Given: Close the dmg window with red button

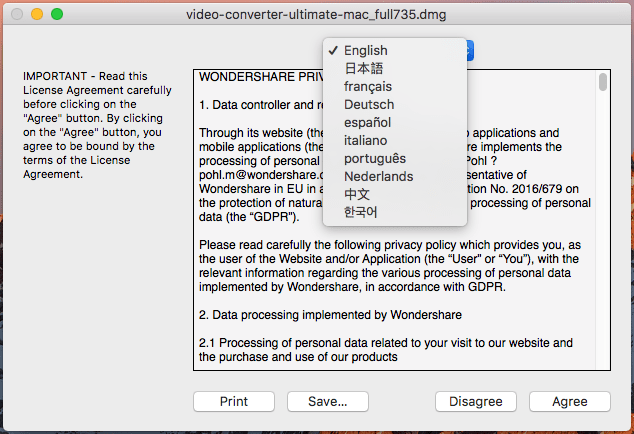Looking at the screenshot, I should 17,14.
